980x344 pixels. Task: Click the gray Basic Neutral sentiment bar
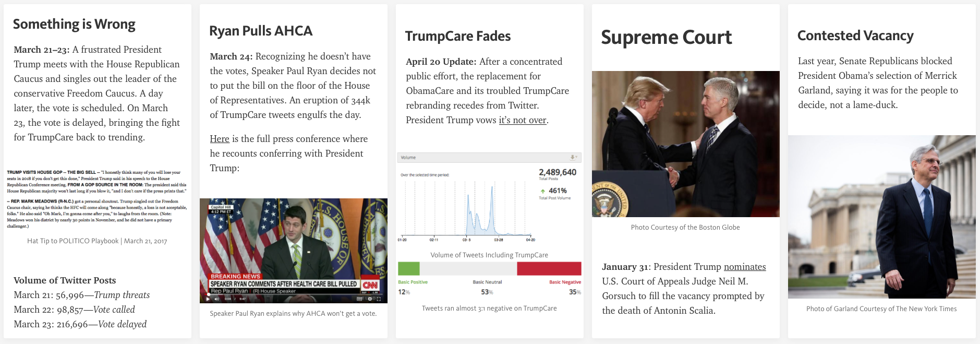(468, 269)
